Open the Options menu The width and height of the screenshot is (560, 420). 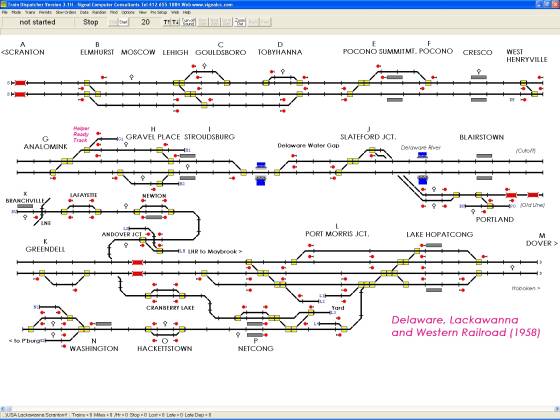point(128,12)
